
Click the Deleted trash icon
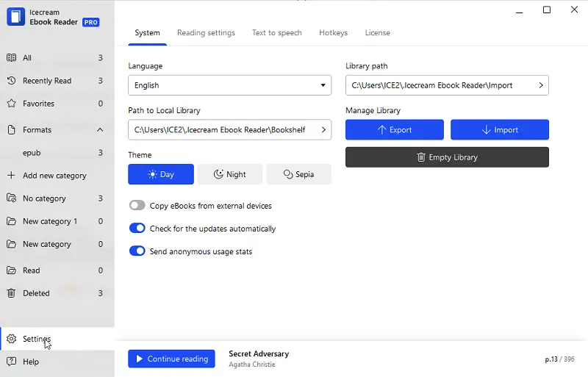click(x=11, y=293)
